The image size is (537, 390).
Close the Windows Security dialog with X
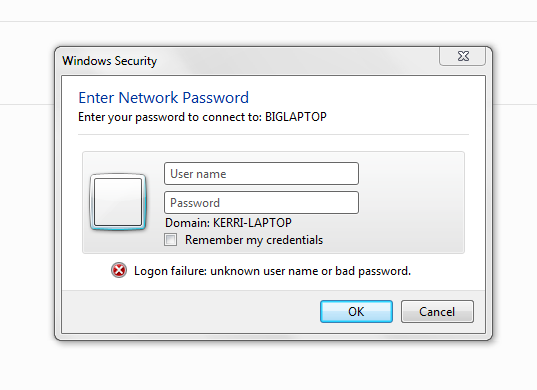[x=462, y=56]
